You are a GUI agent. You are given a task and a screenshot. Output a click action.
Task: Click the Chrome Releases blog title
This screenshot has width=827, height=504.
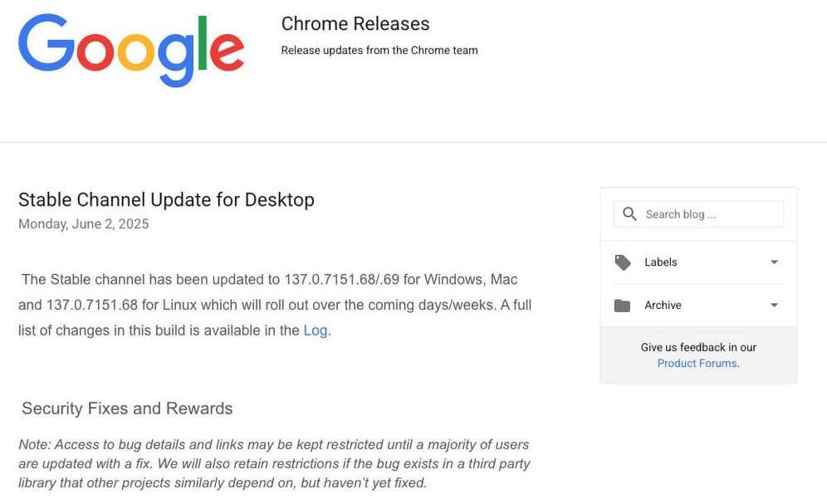pos(355,23)
